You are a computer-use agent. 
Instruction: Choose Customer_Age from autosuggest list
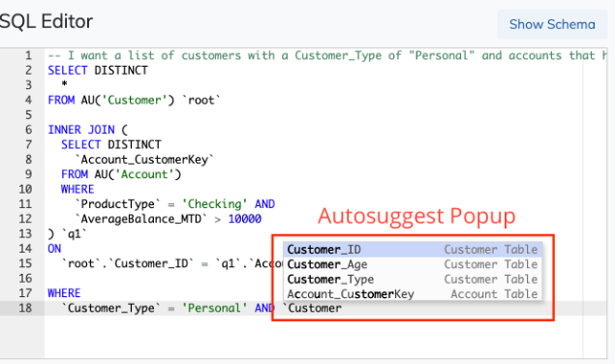coord(413,264)
